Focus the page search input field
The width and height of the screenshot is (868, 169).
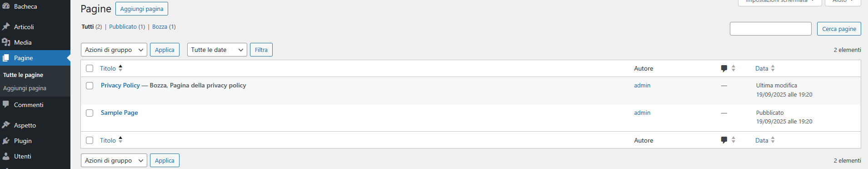[771, 29]
